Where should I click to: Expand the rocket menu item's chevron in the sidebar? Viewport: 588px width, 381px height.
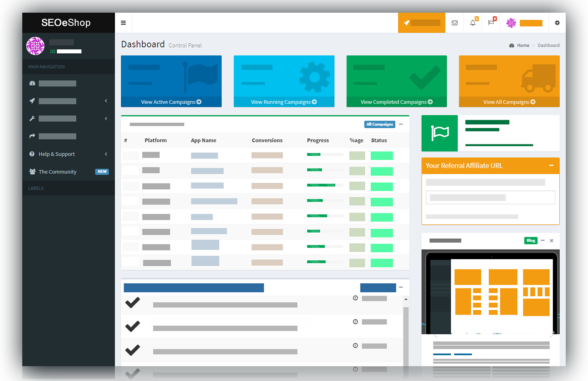(x=106, y=101)
